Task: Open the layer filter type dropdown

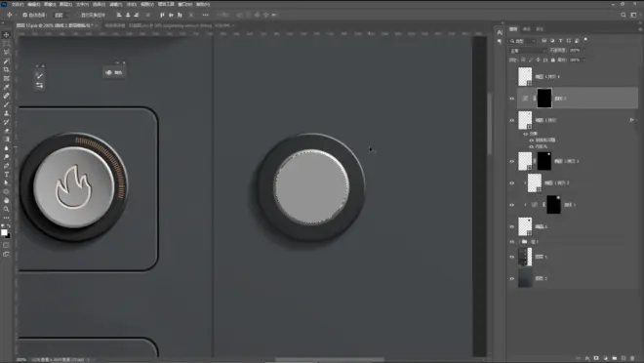Action: coord(523,41)
